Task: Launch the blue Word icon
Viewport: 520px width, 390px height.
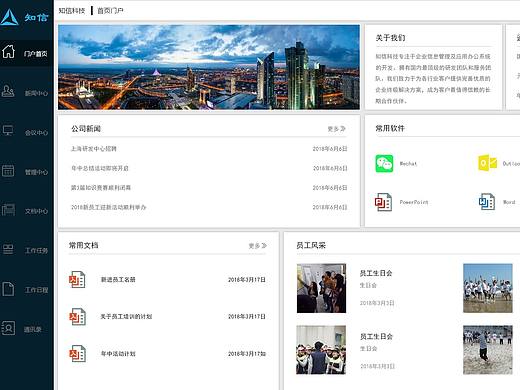Action: pyautogui.click(x=487, y=202)
